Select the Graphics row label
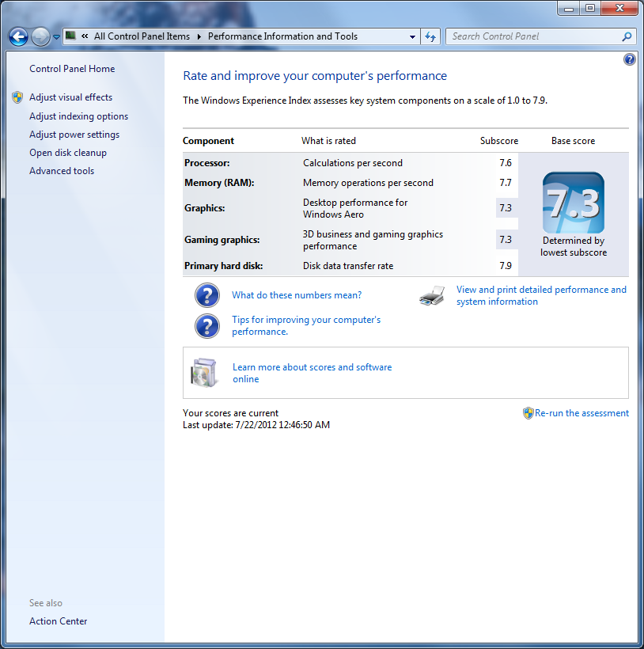The height and width of the screenshot is (649, 644). [x=204, y=208]
